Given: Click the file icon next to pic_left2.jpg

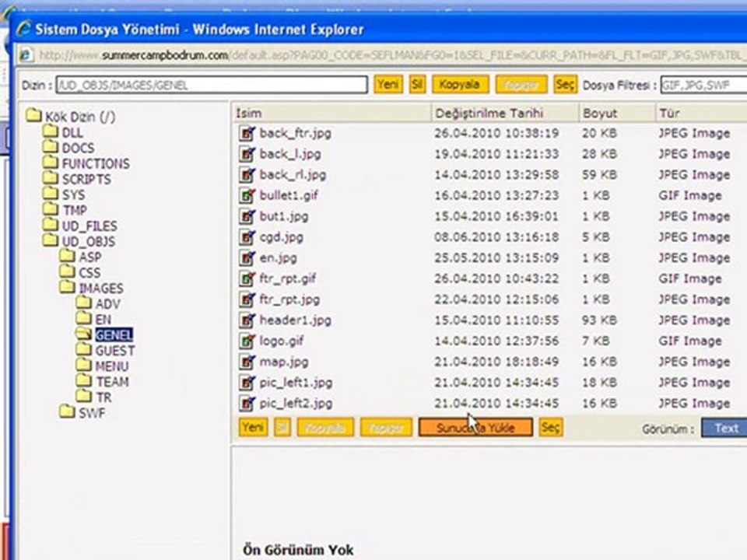Looking at the screenshot, I should click(247, 404).
